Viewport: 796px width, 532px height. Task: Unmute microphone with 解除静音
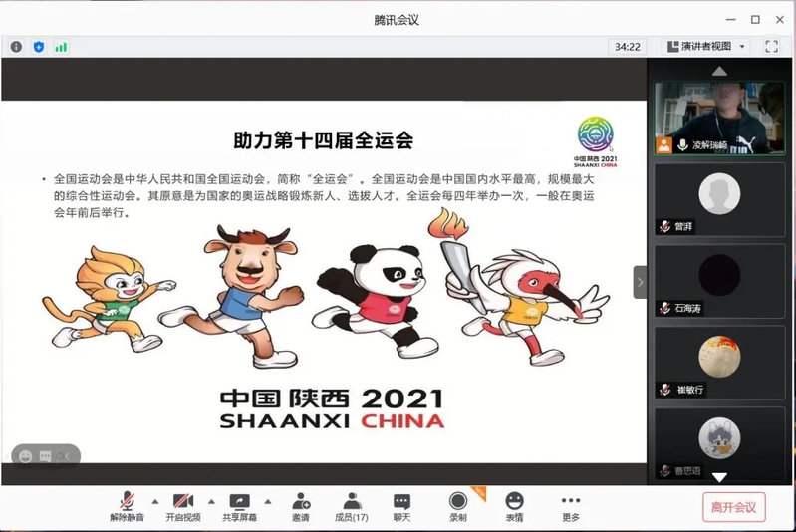click(x=127, y=507)
